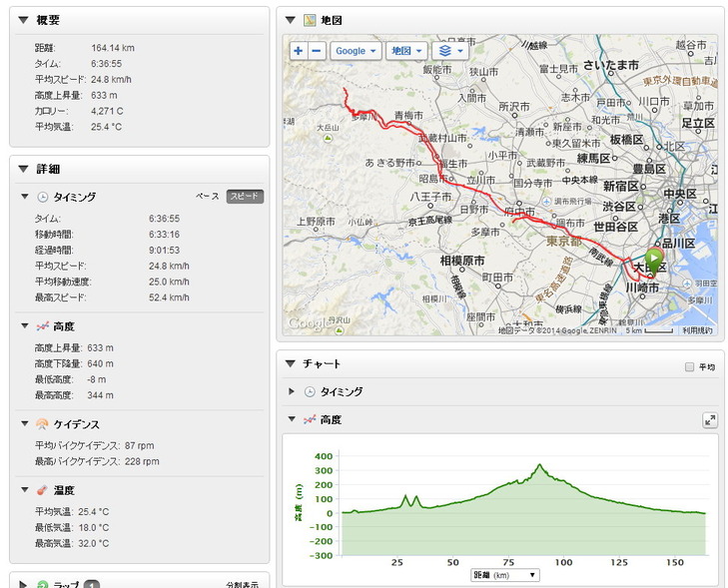Collapse the 概要 summary panel
The image size is (728, 588).
(x=23, y=20)
